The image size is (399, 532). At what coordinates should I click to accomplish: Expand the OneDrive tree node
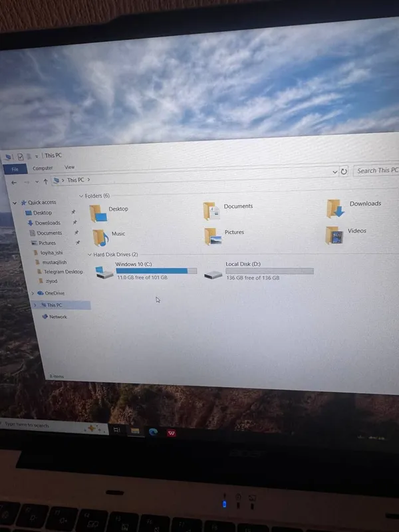(33, 293)
